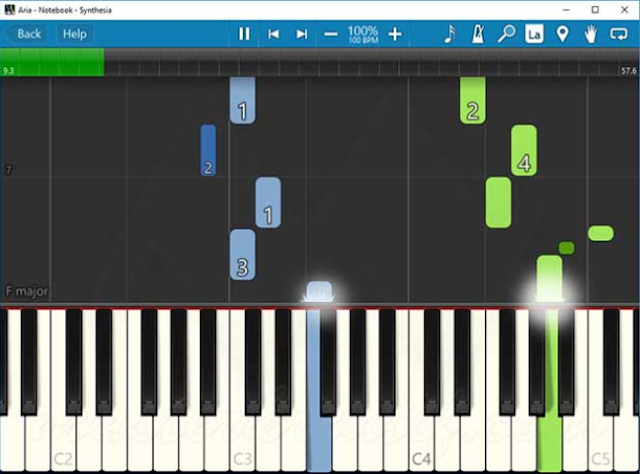Pause the song playback
The width and height of the screenshot is (640, 474).
click(244, 34)
